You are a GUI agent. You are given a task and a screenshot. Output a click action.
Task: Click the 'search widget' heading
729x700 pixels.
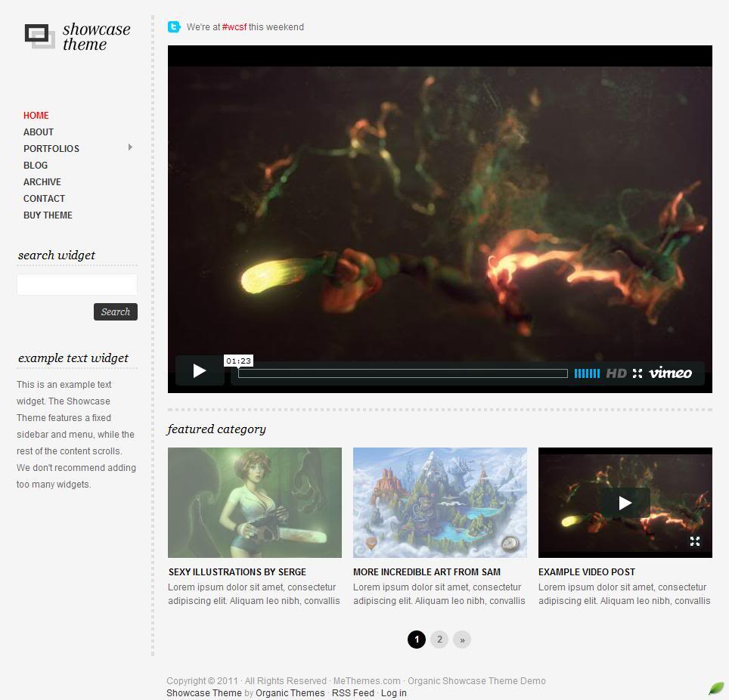[x=56, y=256]
